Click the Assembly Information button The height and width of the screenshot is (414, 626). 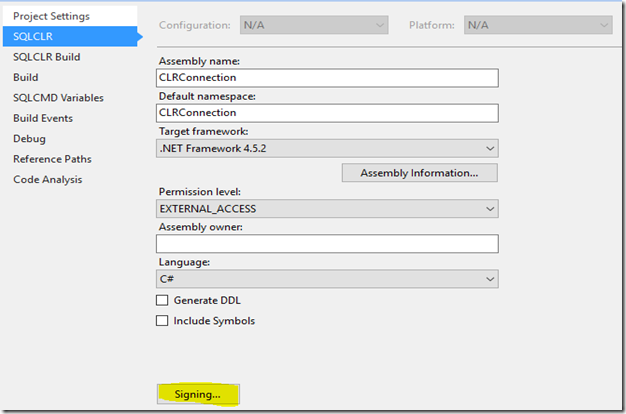coord(419,173)
